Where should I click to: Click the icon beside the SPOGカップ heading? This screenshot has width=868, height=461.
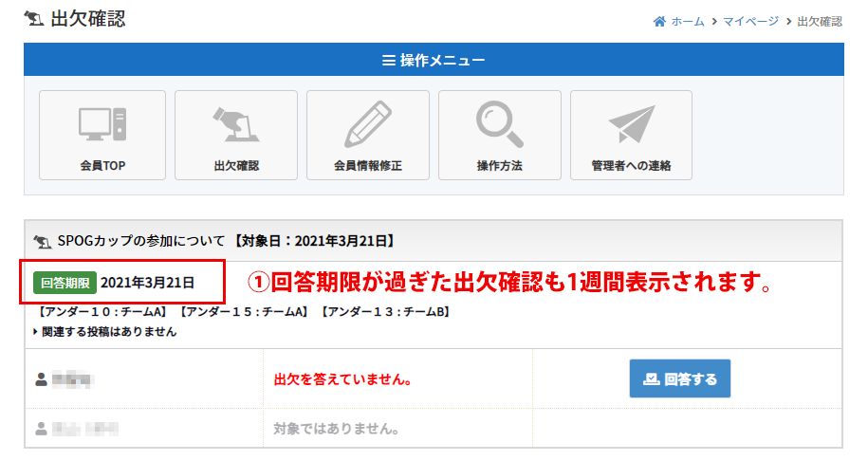pyautogui.click(x=42, y=241)
